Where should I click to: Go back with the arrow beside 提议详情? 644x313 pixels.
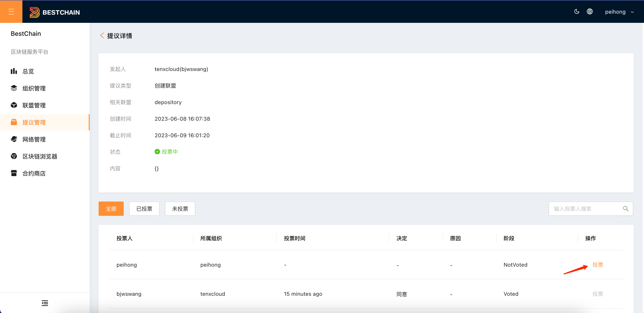click(x=102, y=35)
